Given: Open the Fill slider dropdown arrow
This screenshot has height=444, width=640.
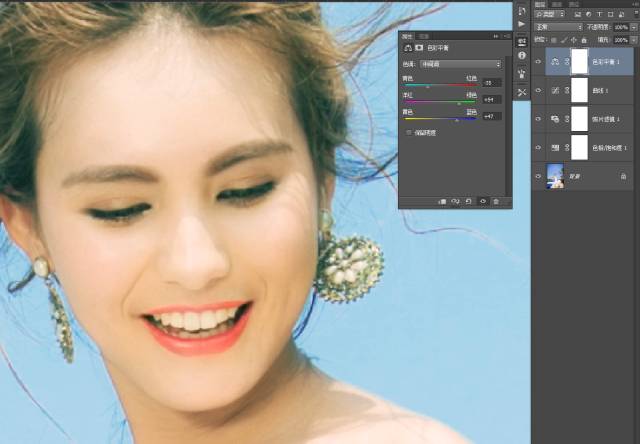Looking at the screenshot, I should click(633, 40).
